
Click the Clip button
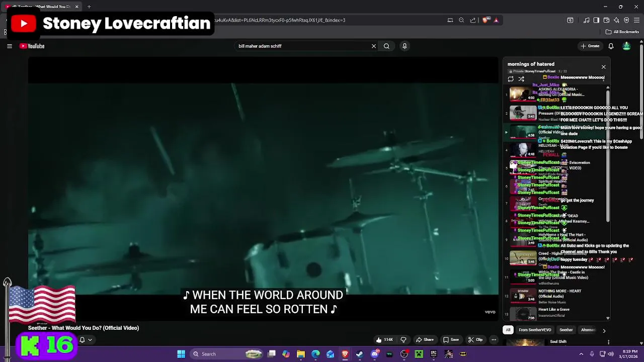(475, 340)
